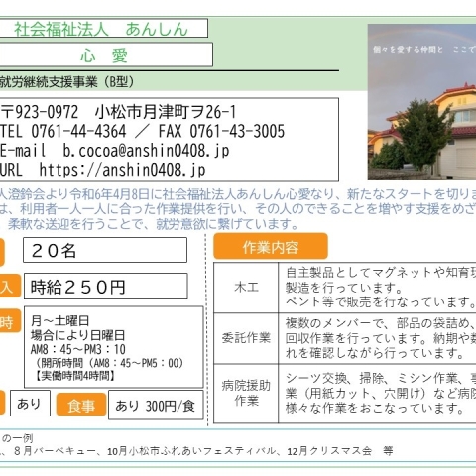Image resolution: width=476 pixels, height=476 pixels.
Task: Click the 時給２５０円 wage field
Action: coord(106,287)
